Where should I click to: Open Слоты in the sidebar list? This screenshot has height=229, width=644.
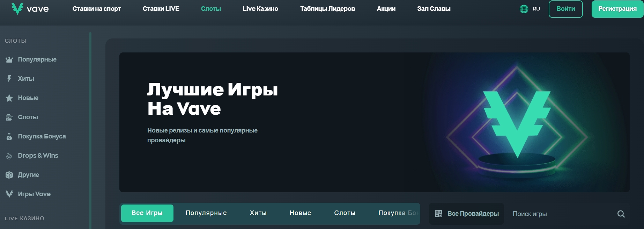tap(28, 117)
